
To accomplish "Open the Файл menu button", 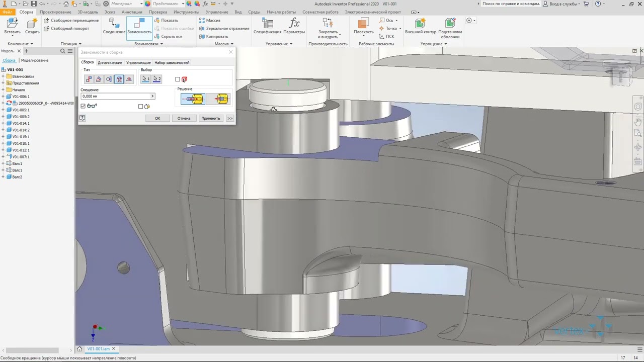I will 7,12.
